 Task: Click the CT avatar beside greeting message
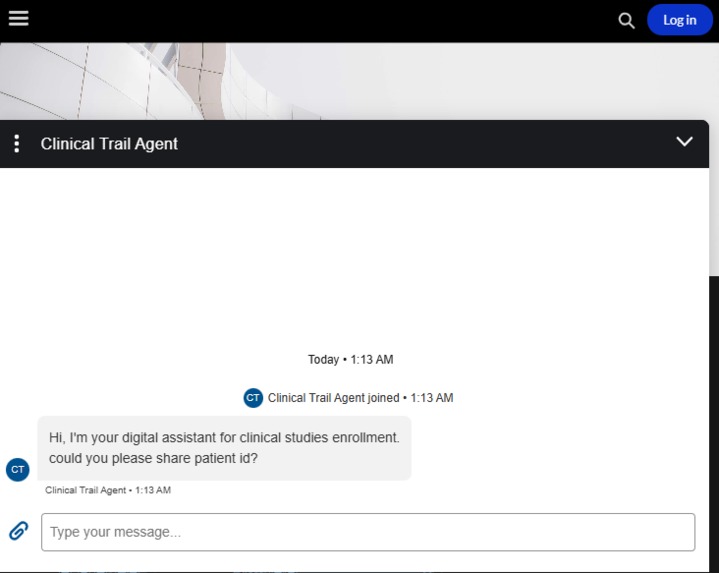click(17, 469)
